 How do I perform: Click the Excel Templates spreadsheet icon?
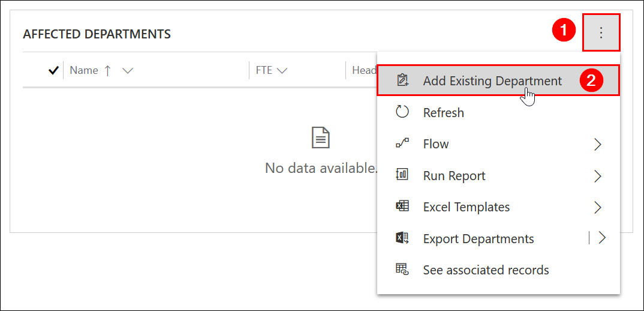(402, 207)
